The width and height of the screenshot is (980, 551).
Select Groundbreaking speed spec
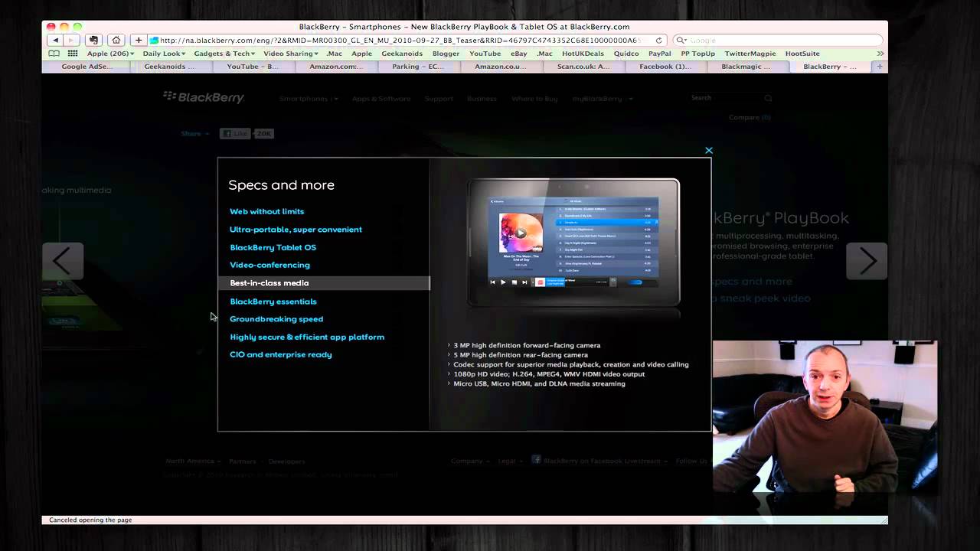click(x=276, y=319)
